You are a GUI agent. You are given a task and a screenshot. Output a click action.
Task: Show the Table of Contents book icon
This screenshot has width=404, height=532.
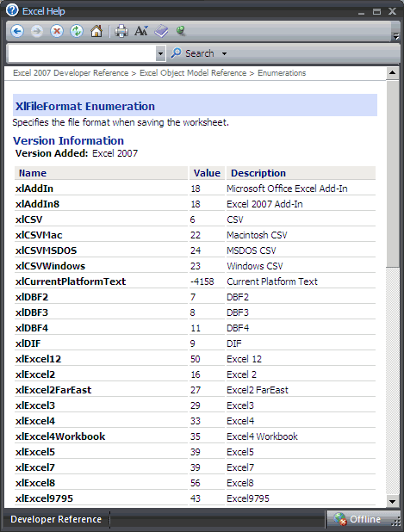click(161, 31)
